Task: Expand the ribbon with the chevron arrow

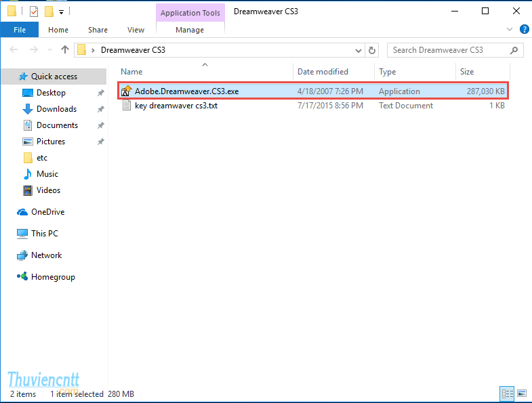Action: (x=509, y=30)
